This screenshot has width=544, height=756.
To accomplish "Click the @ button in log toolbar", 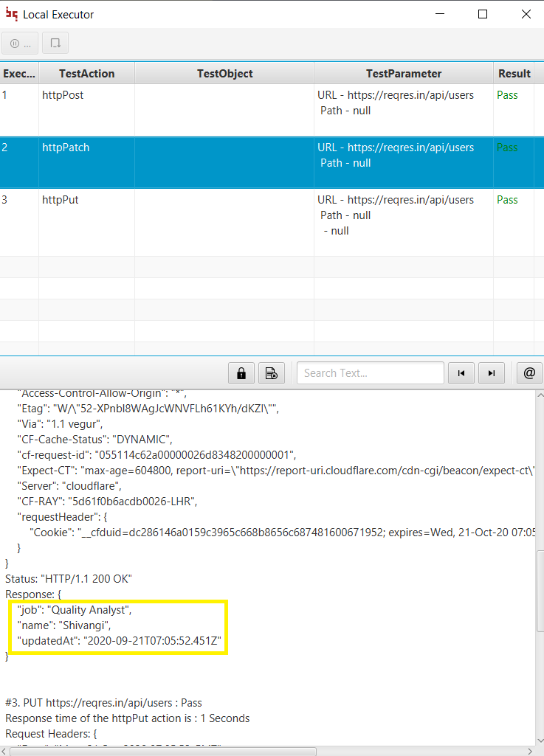I will coord(529,373).
